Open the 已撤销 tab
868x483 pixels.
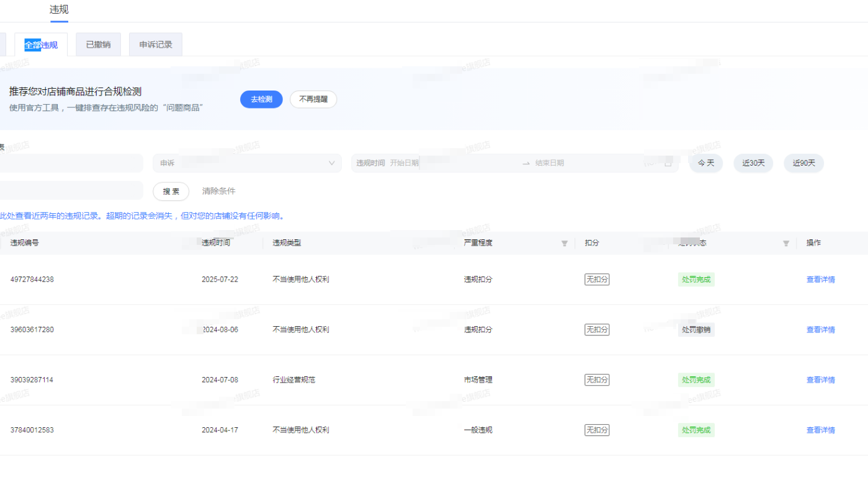coord(98,45)
